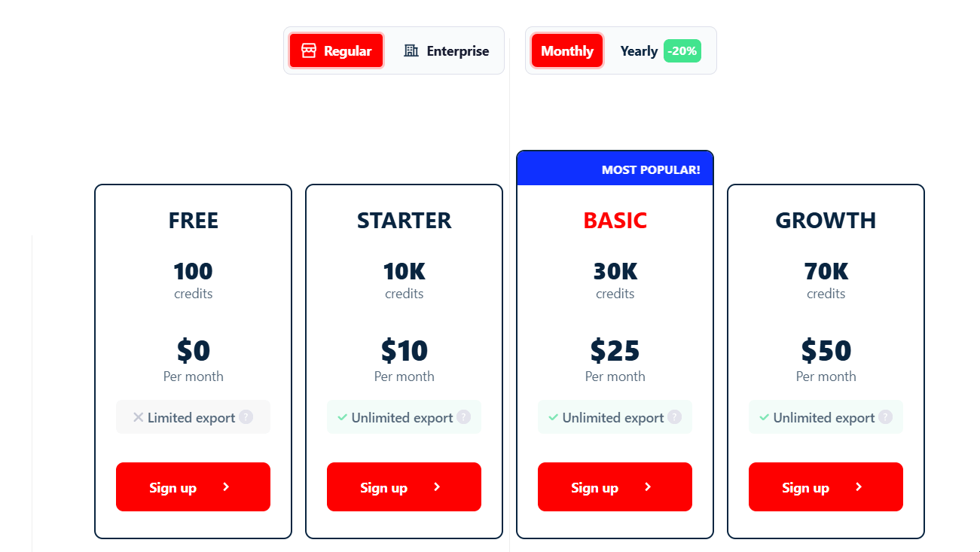Select the Regular pricing tab
The height and width of the screenshot is (552, 980).
tap(336, 50)
